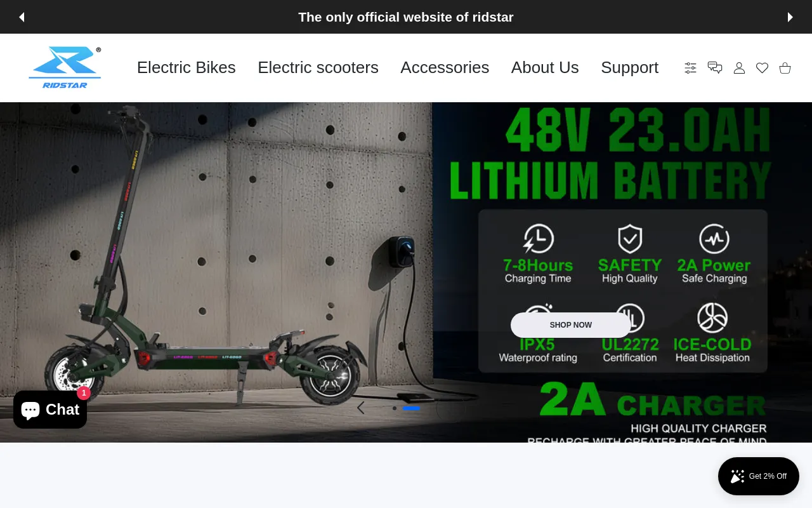The height and width of the screenshot is (508, 812).
Task: Select the first slide dot indicator
Action: [x=395, y=408]
